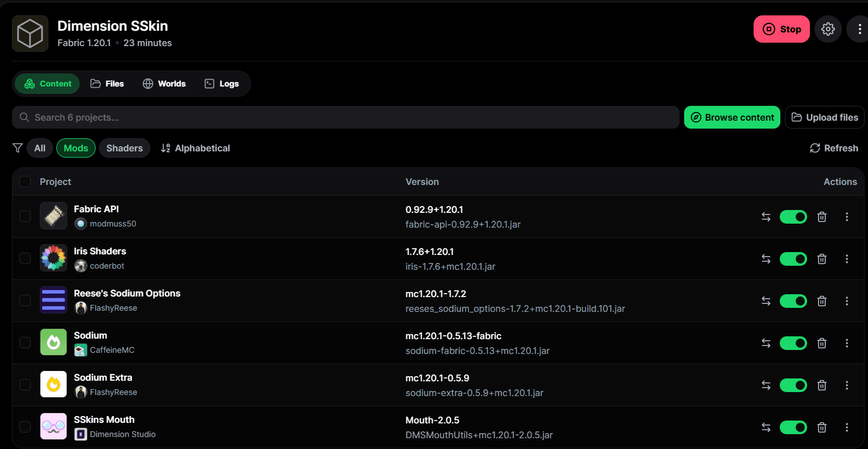Click the Browse content button
868x449 pixels.
(732, 117)
